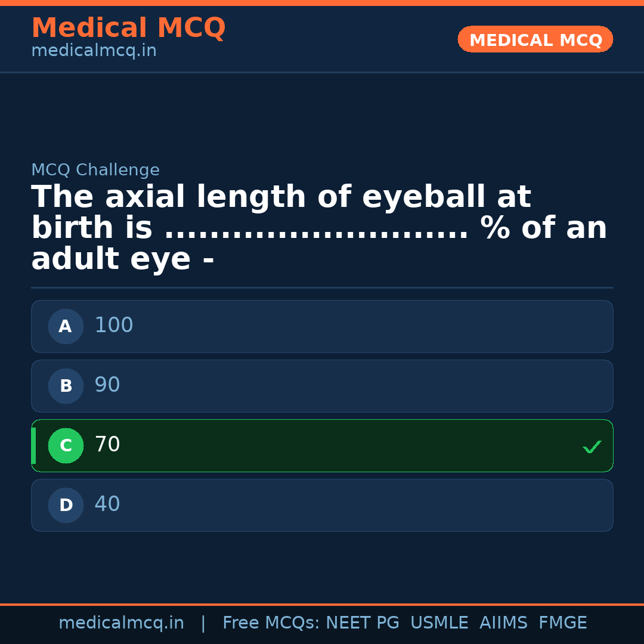Click the Medical MCQ logo heading

(x=128, y=27)
